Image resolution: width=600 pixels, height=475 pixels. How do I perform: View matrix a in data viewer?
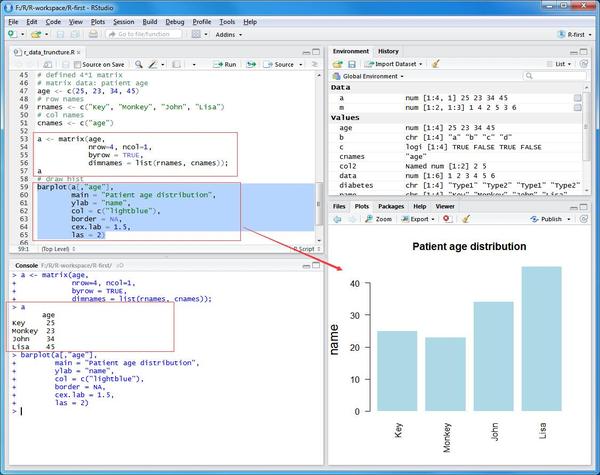[577, 98]
